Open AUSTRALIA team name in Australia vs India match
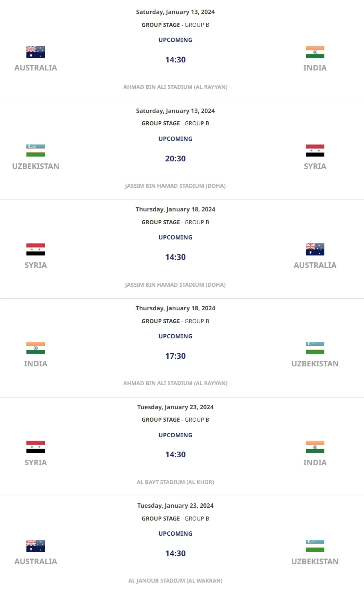 click(x=36, y=68)
